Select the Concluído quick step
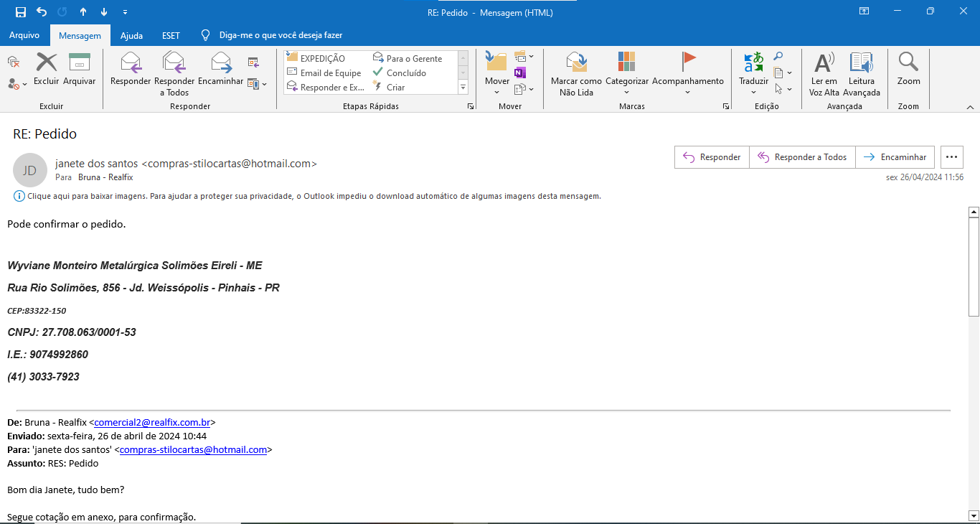 pyautogui.click(x=406, y=72)
